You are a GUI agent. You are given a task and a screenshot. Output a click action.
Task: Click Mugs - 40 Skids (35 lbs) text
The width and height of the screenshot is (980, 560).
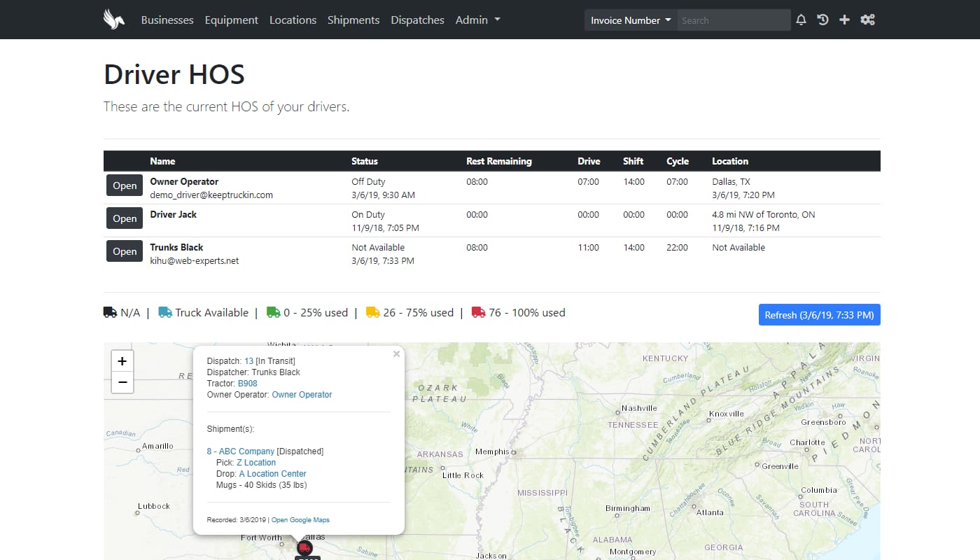(261, 485)
